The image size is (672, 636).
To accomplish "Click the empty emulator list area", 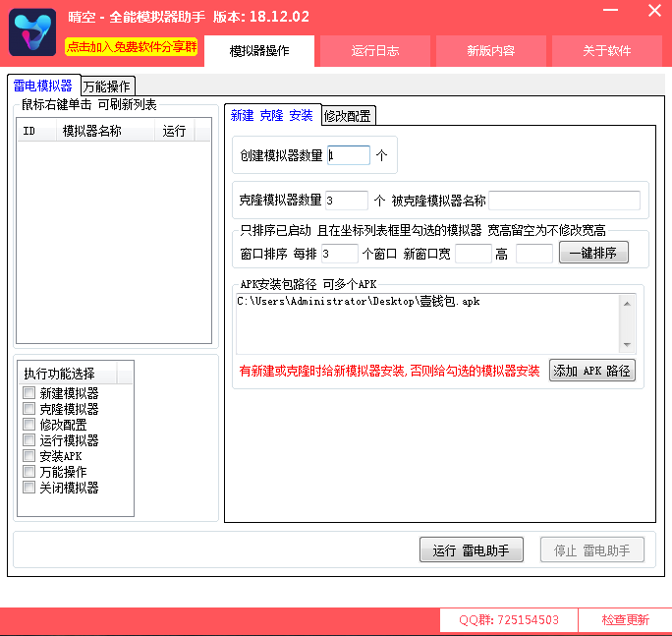I will coord(114,242).
